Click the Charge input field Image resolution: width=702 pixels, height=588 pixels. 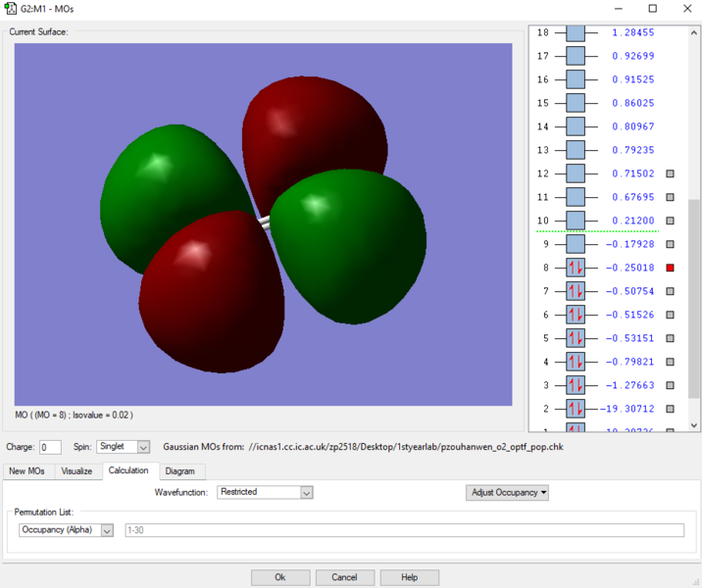tap(49, 447)
